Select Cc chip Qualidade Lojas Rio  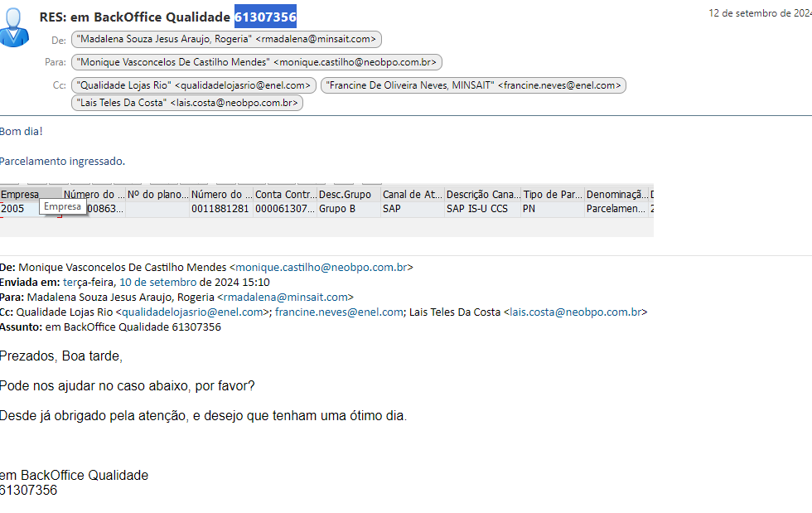tap(194, 85)
